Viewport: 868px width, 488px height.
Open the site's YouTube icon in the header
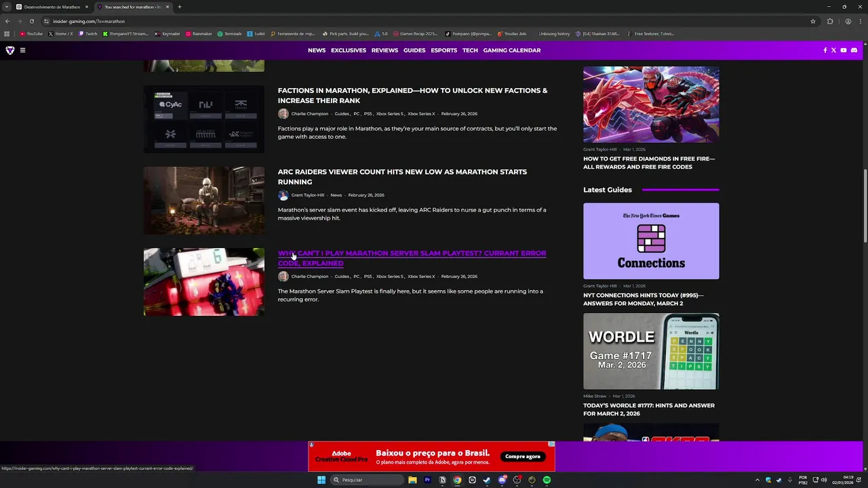pyautogui.click(x=844, y=50)
